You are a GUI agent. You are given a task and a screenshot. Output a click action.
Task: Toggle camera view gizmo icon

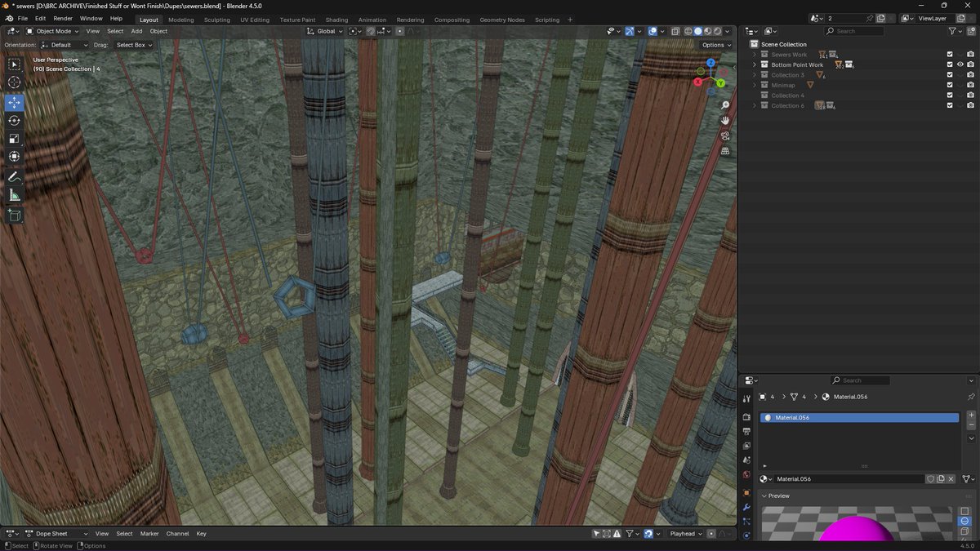(x=724, y=136)
